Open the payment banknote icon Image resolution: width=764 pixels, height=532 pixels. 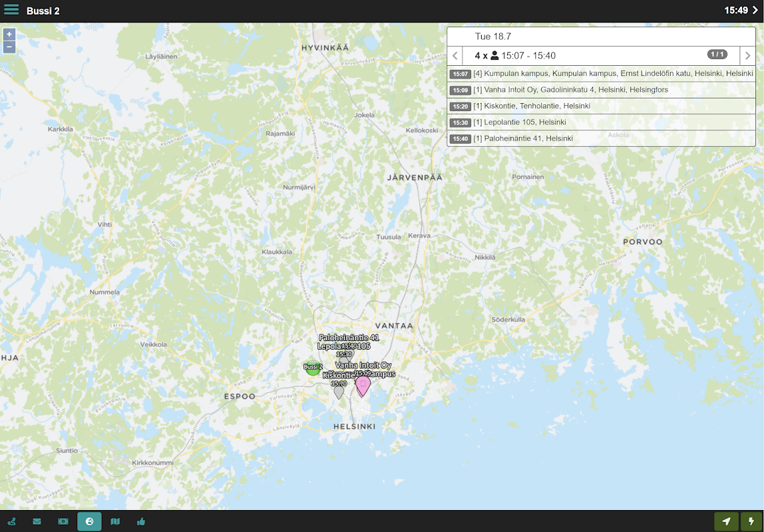click(63, 522)
